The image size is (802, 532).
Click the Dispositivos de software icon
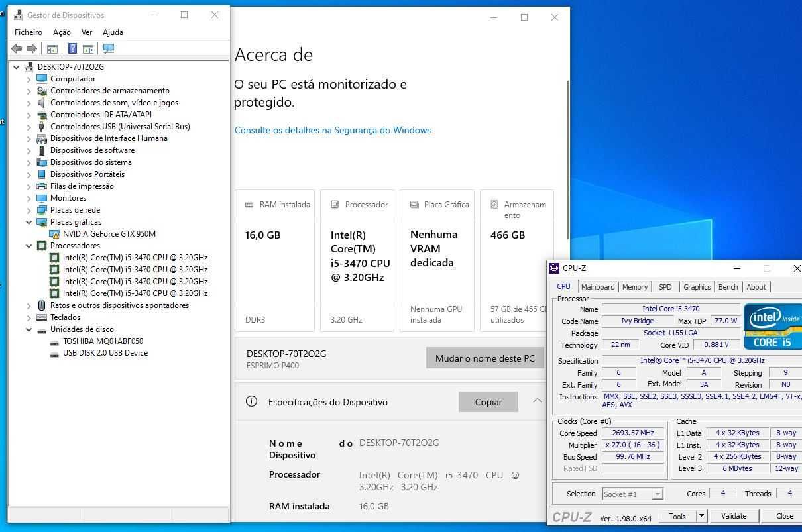(x=42, y=150)
